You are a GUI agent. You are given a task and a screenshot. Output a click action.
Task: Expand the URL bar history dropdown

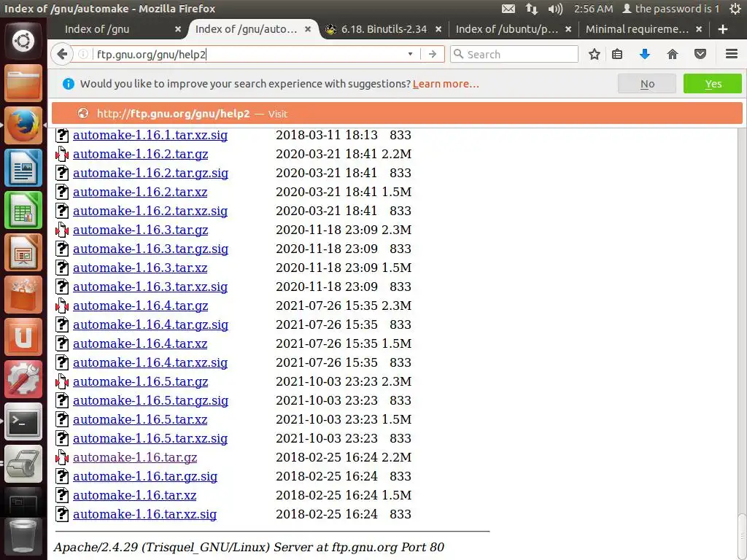pos(410,54)
